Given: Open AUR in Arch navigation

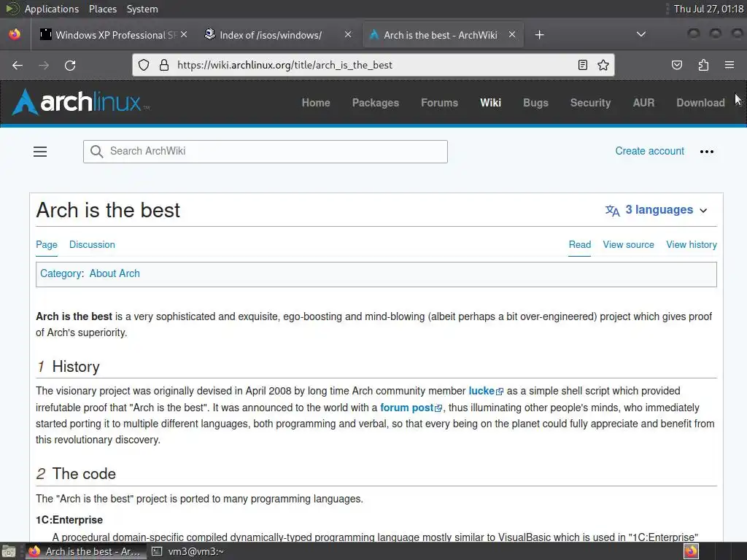Looking at the screenshot, I should coord(643,103).
